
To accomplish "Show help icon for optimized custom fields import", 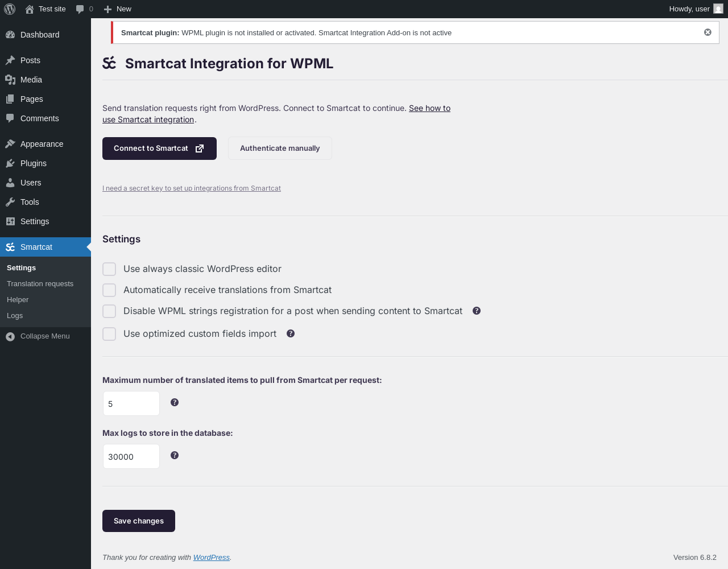I will [291, 333].
